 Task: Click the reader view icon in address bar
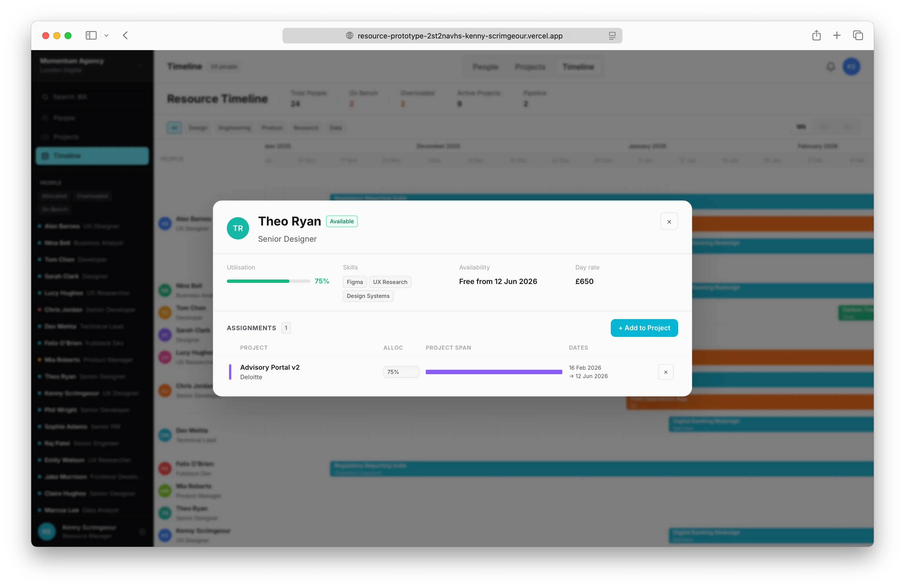(x=612, y=36)
